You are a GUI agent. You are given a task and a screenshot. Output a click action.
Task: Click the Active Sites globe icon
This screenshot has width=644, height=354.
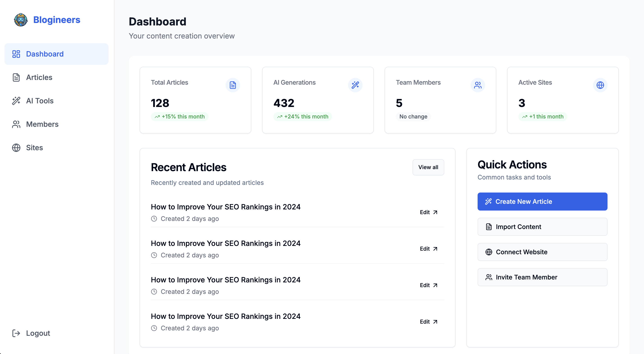tap(600, 85)
